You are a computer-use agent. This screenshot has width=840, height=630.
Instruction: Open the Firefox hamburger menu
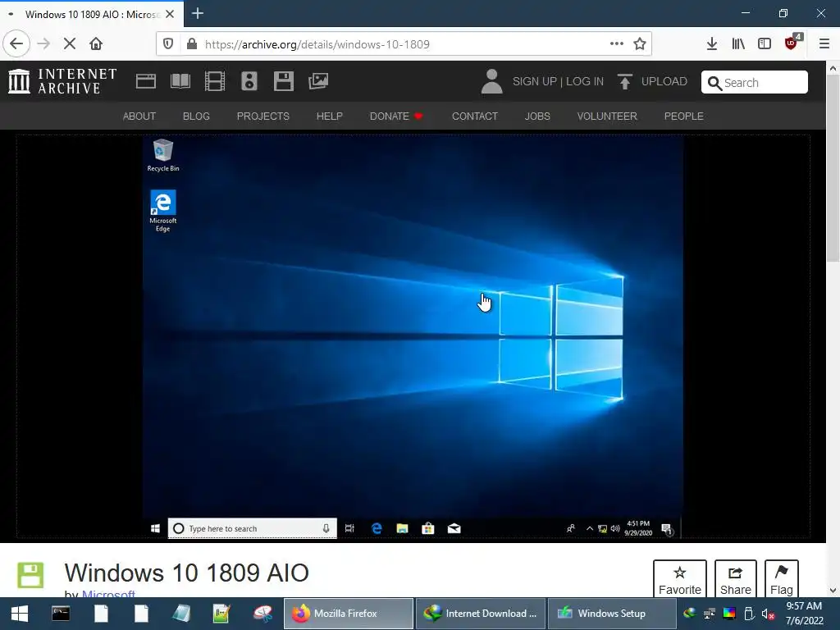click(824, 44)
